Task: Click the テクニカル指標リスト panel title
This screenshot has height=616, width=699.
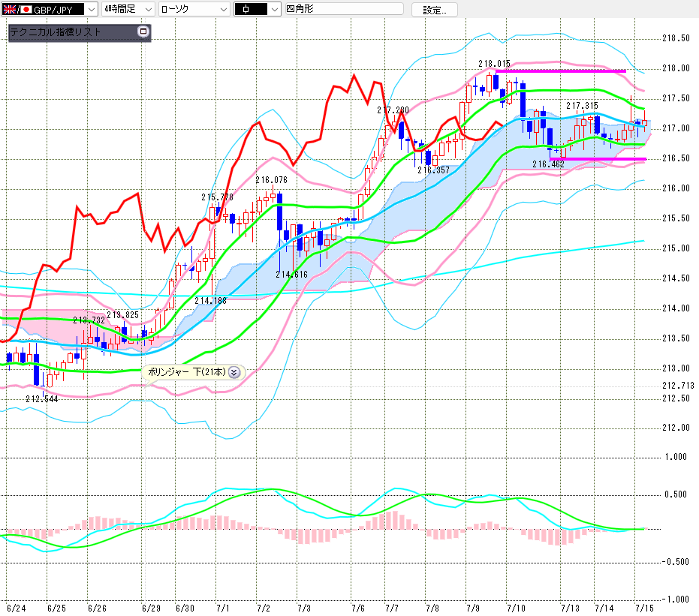Action: pyautogui.click(x=56, y=32)
